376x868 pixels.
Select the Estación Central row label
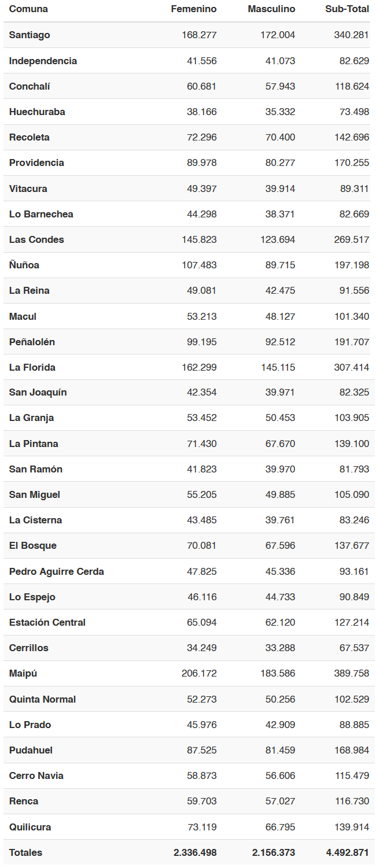pyautogui.click(x=47, y=622)
